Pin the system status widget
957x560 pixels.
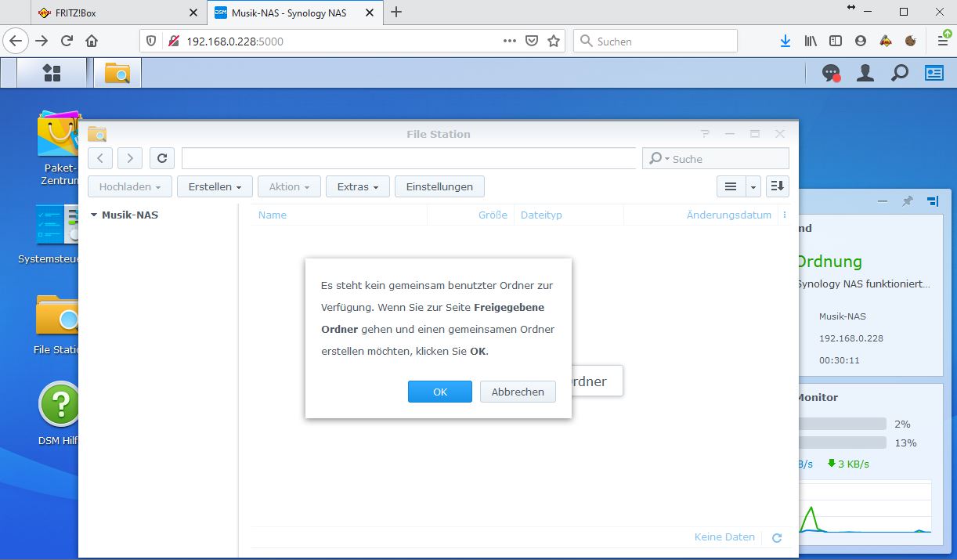[907, 201]
